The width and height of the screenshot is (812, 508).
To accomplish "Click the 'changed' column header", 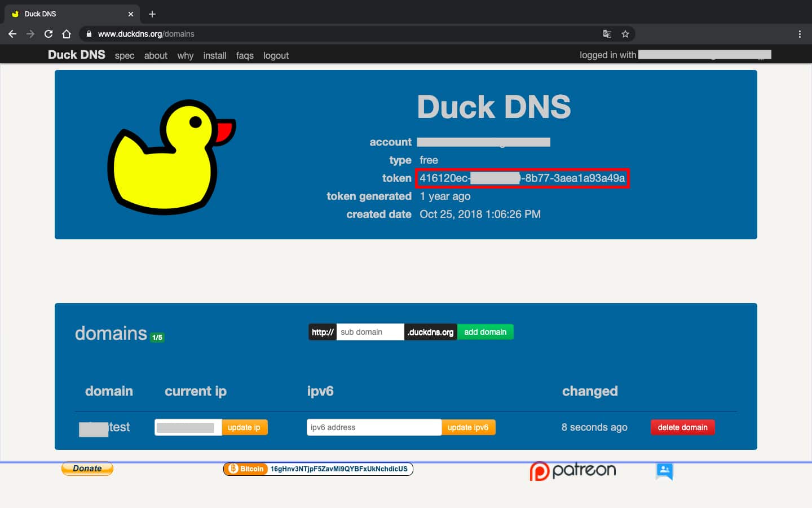I will coord(590,391).
